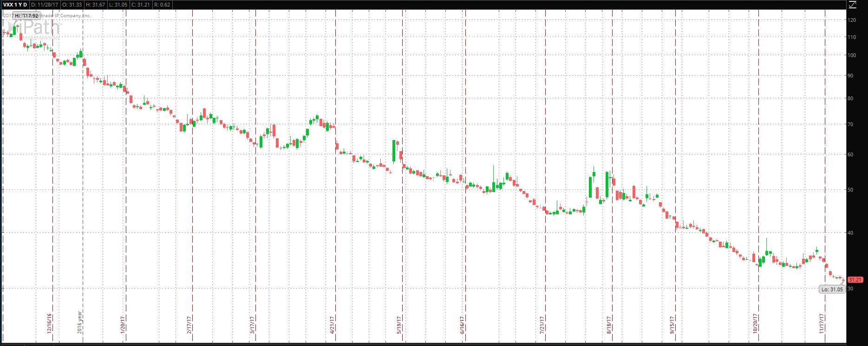Select the 1/20/17 expiration marker
The image size is (868, 346).
123,325
